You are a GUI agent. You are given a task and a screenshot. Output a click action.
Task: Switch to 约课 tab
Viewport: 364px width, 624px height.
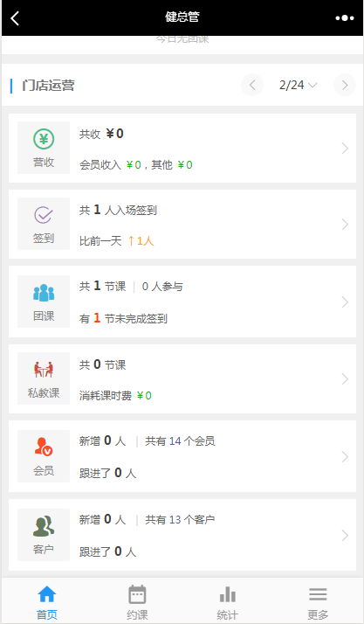coord(137,601)
